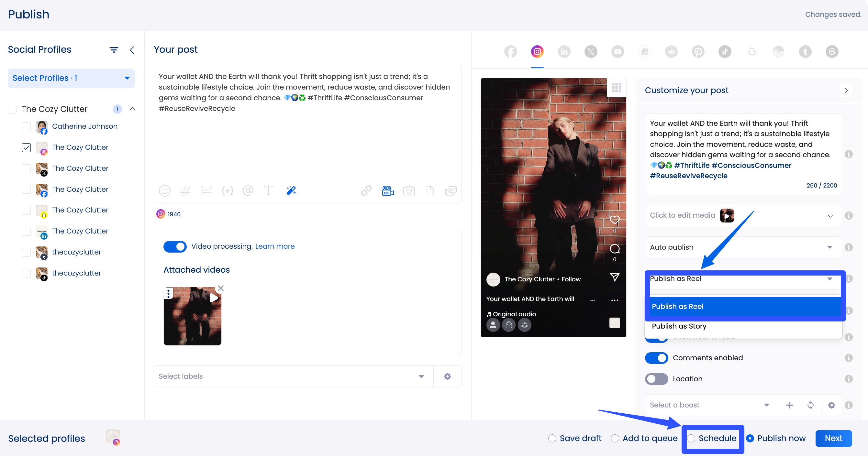Switch to the Facebook network preview icon
868x456 pixels.
tap(510, 51)
